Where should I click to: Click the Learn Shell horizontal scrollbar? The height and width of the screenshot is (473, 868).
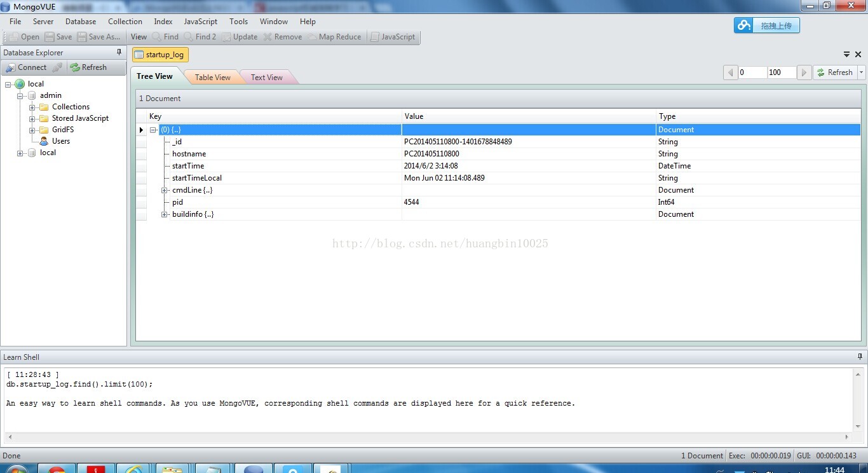tap(429, 437)
